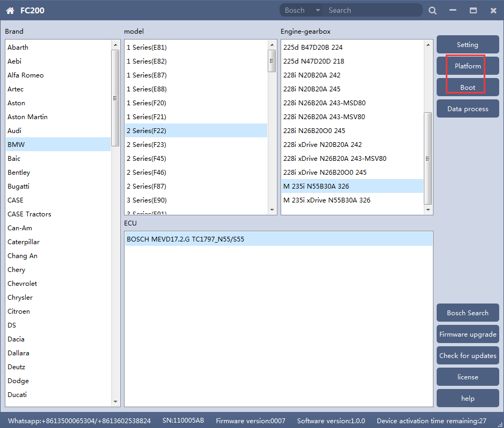The height and width of the screenshot is (428, 504).
Task: Select model 2 Series(F45)
Action: coord(196,158)
